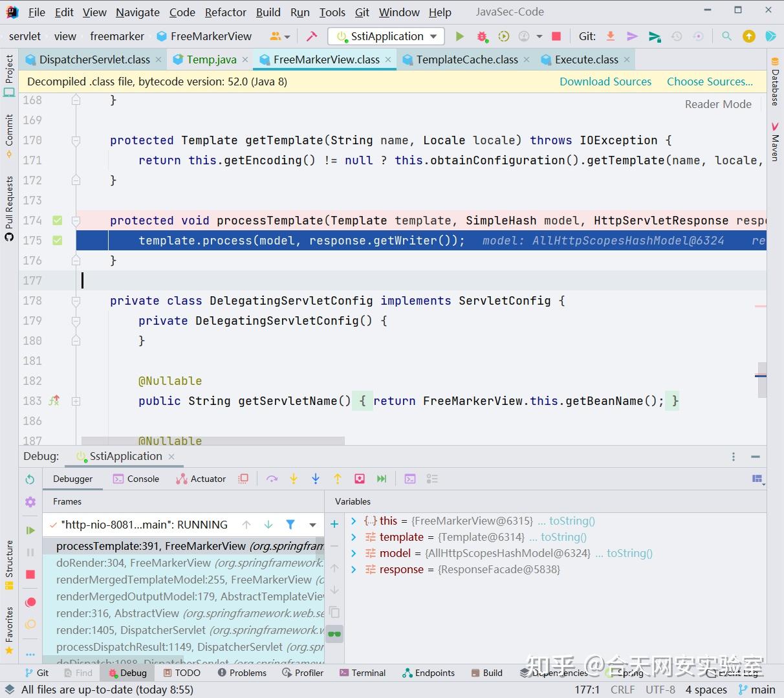Open Terminal tool window button
The width and height of the screenshot is (784, 698).
(x=362, y=673)
